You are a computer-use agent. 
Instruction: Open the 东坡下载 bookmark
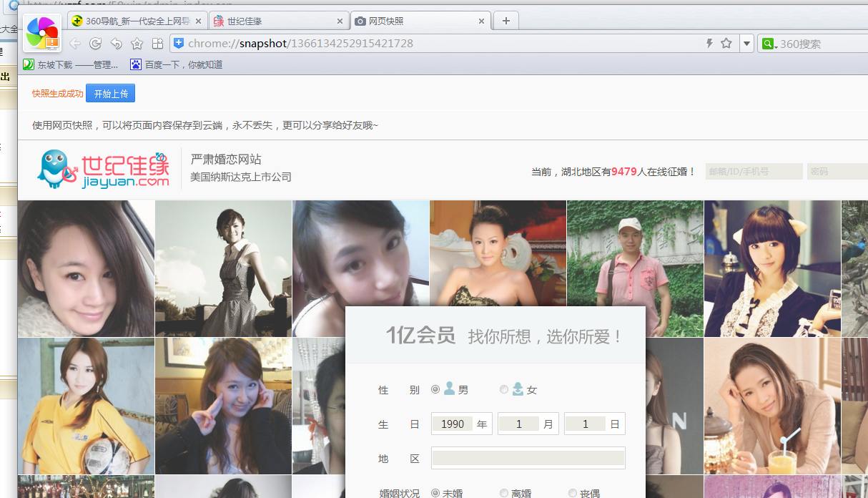(71, 64)
